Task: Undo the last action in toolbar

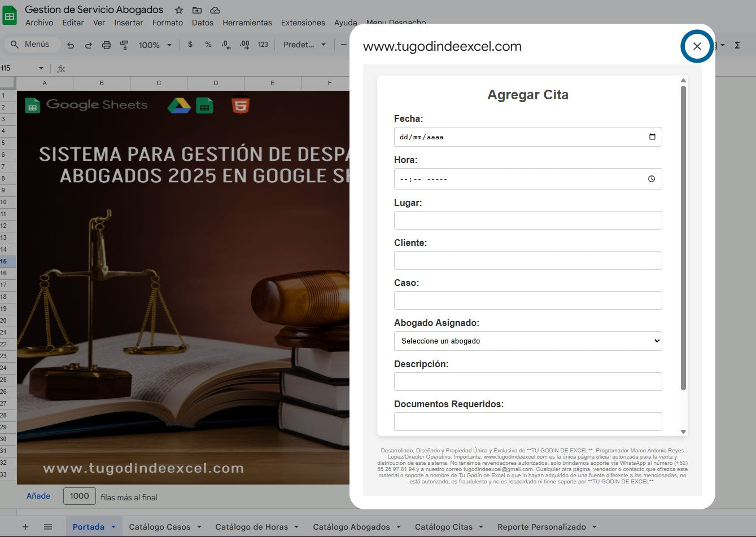Action: (71, 45)
